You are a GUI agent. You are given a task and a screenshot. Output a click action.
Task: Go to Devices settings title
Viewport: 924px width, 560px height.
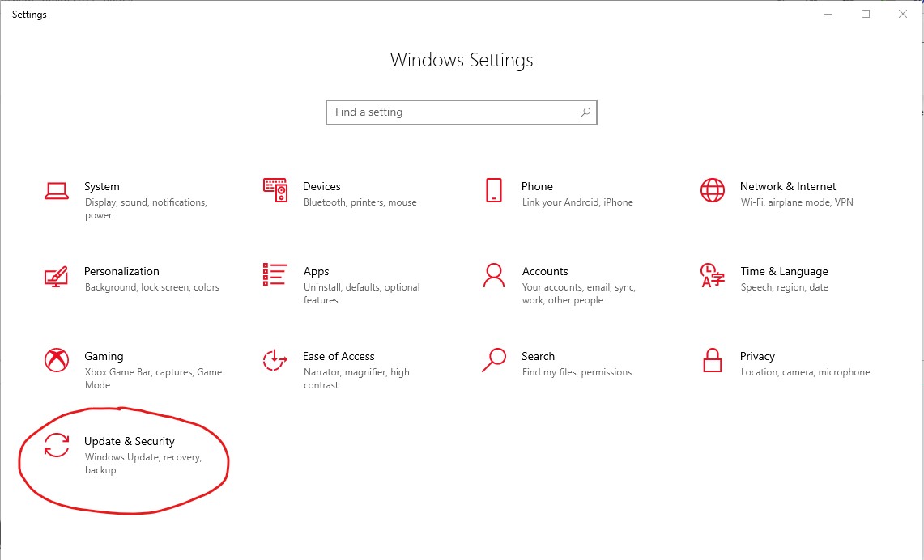point(321,186)
